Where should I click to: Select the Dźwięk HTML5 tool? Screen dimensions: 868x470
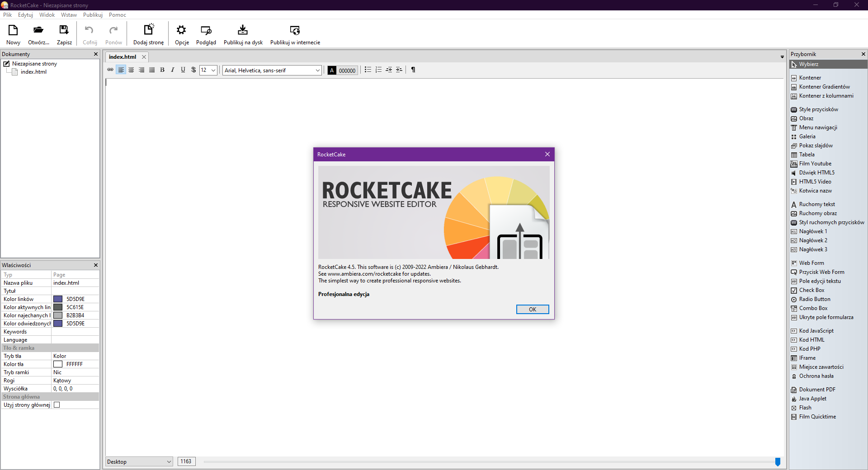(816, 173)
